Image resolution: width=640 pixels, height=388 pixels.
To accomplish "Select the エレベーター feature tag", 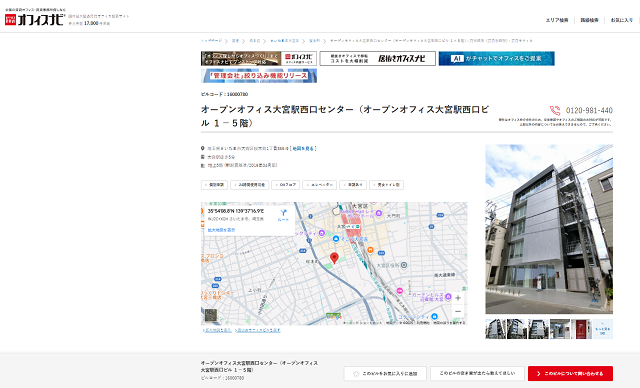I will (320, 185).
